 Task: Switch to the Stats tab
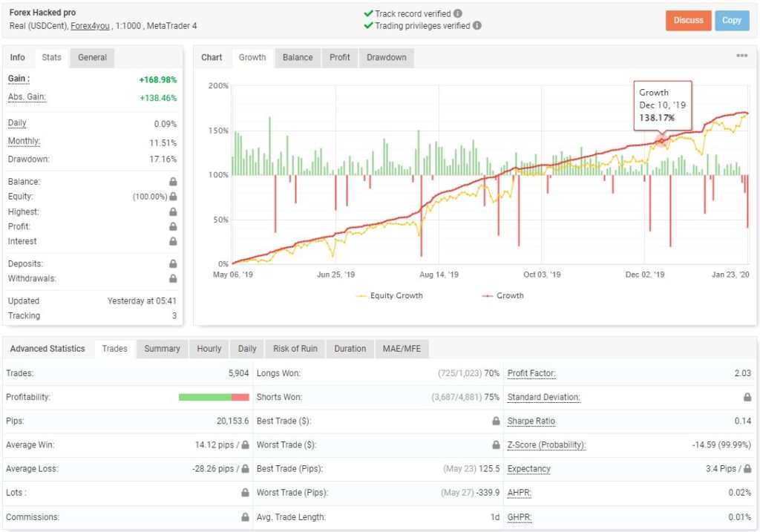click(x=51, y=57)
